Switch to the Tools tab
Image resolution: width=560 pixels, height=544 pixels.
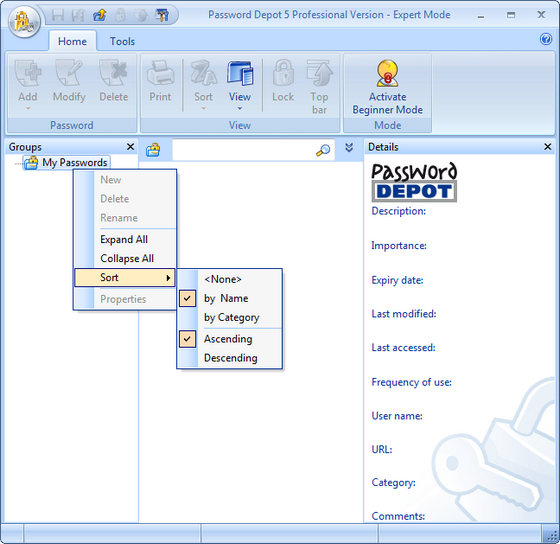coord(122,41)
